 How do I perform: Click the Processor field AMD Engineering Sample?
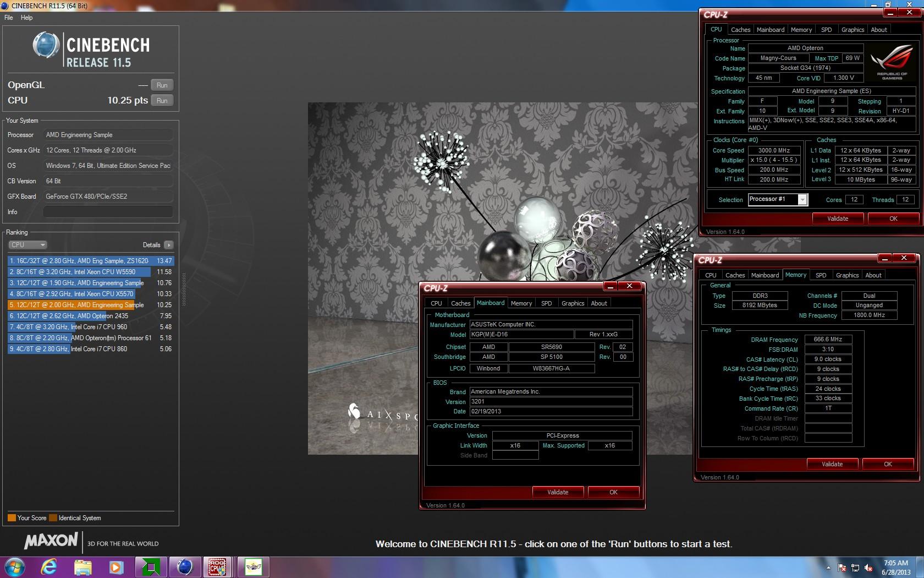click(x=108, y=135)
